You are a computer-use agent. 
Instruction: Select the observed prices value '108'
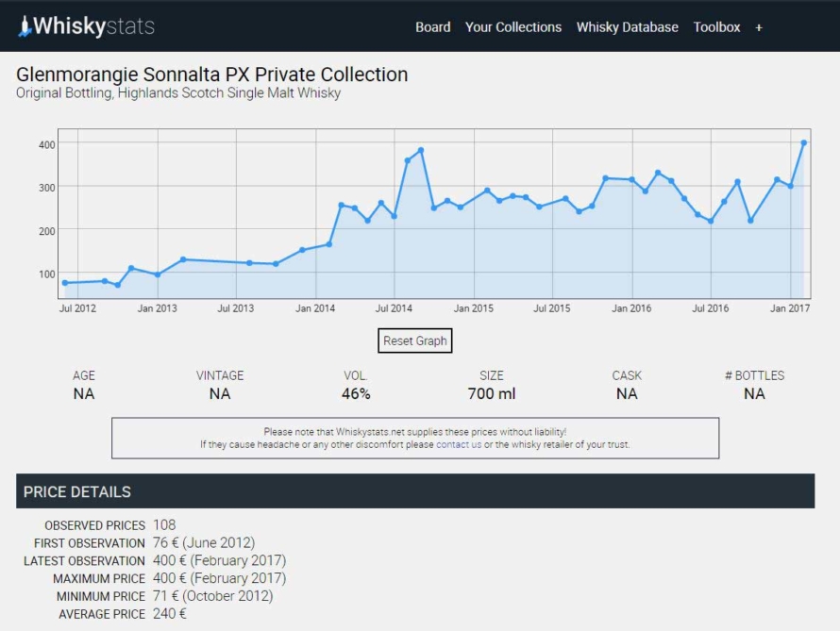point(164,525)
